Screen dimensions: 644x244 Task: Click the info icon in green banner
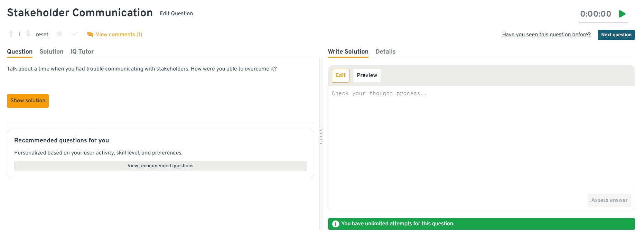tap(335, 224)
